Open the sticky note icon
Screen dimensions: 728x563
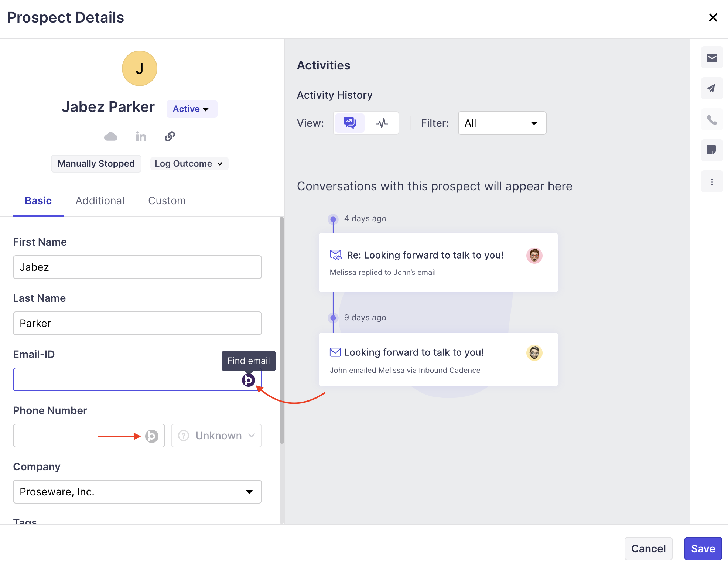coord(712,150)
